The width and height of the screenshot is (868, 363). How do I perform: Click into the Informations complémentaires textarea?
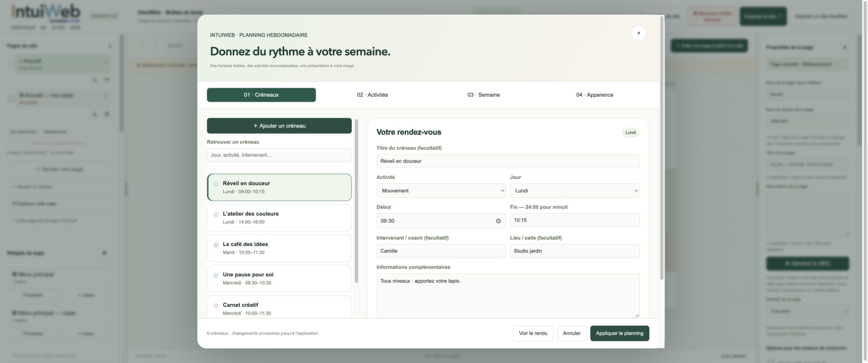click(508, 296)
